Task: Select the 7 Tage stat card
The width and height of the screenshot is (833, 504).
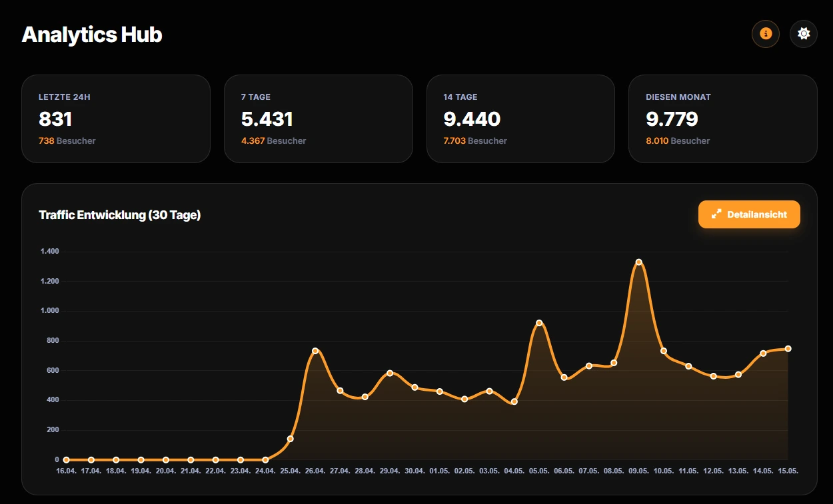Action: pyautogui.click(x=319, y=119)
